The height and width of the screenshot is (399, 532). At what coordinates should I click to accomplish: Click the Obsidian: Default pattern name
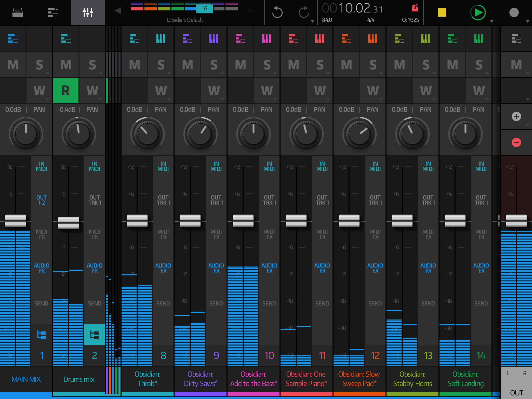(x=185, y=20)
